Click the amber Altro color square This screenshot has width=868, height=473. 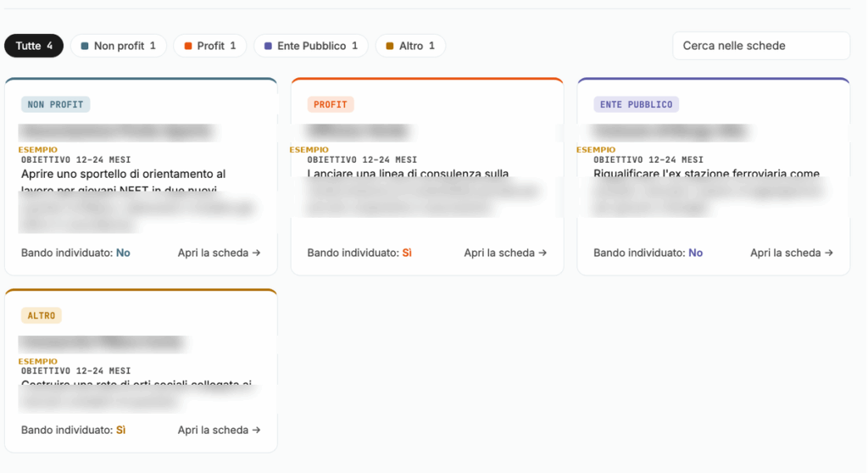click(x=390, y=46)
